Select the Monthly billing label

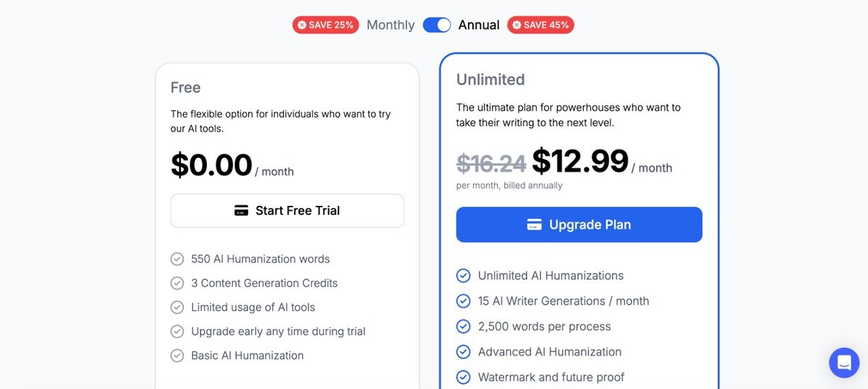click(390, 25)
